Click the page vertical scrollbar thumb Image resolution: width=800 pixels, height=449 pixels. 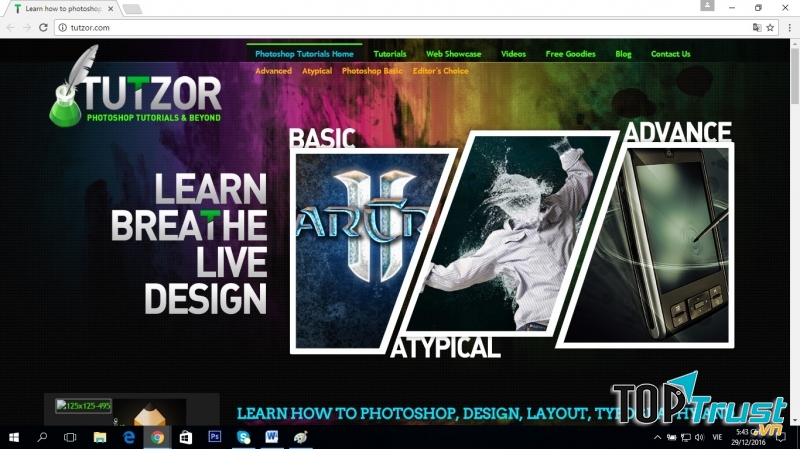(794, 77)
